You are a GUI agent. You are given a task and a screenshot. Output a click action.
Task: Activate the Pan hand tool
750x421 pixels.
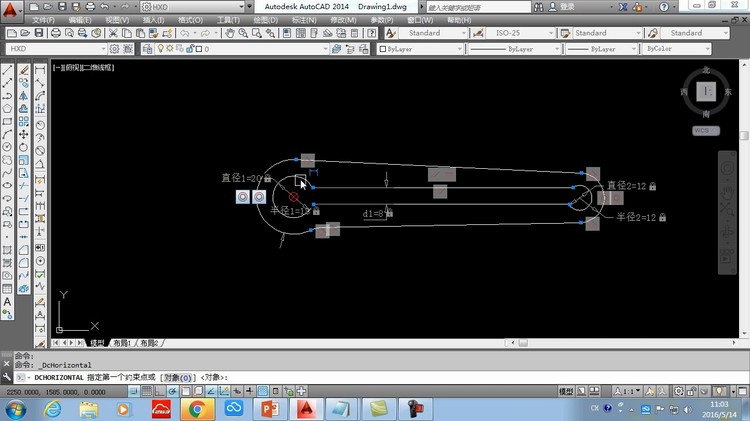[230, 33]
